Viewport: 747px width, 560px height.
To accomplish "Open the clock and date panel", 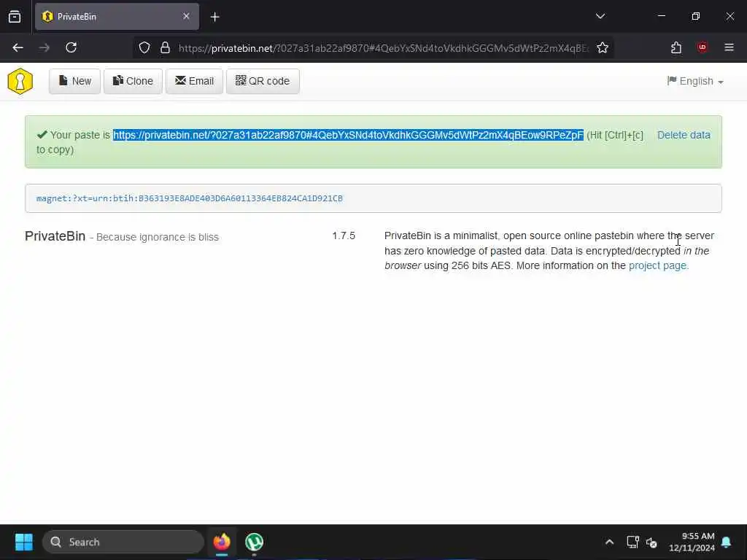I will pyautogui.click(x=692, y=542).
